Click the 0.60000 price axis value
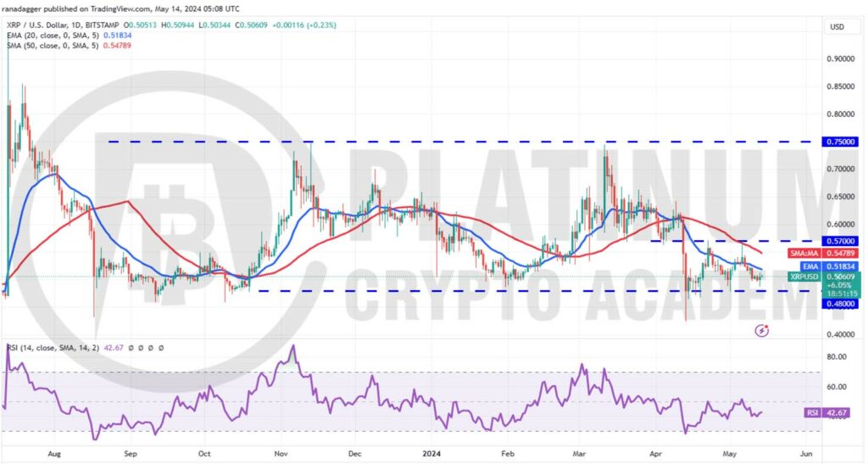868x464 pixels. coord(840,224)
